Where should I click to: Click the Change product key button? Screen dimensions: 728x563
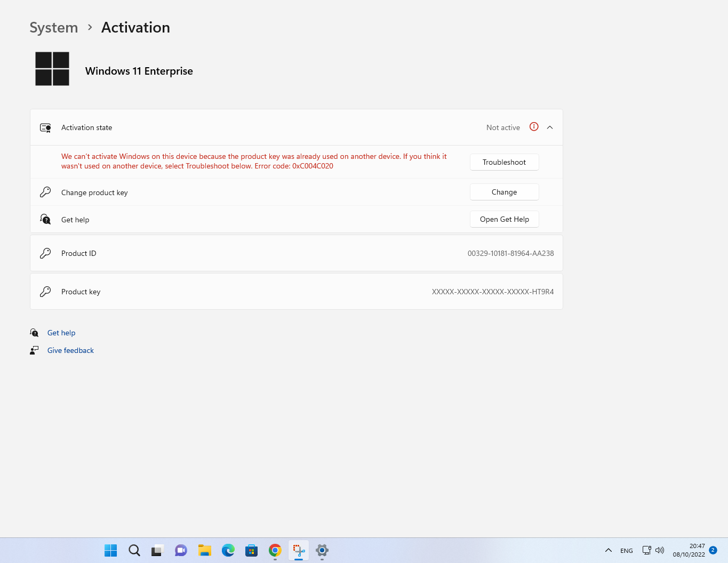pyautogui.click(x=505, y=192)
